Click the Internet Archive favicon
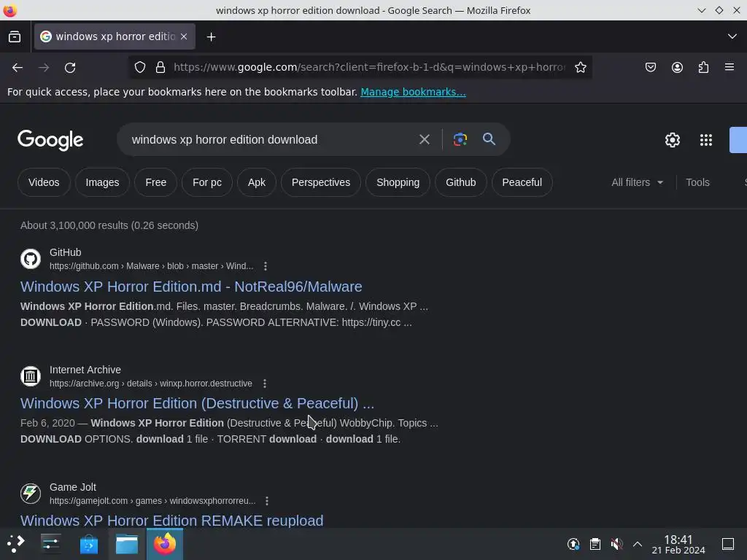Screen dimensions: 747x560 [x=31, y=376]
